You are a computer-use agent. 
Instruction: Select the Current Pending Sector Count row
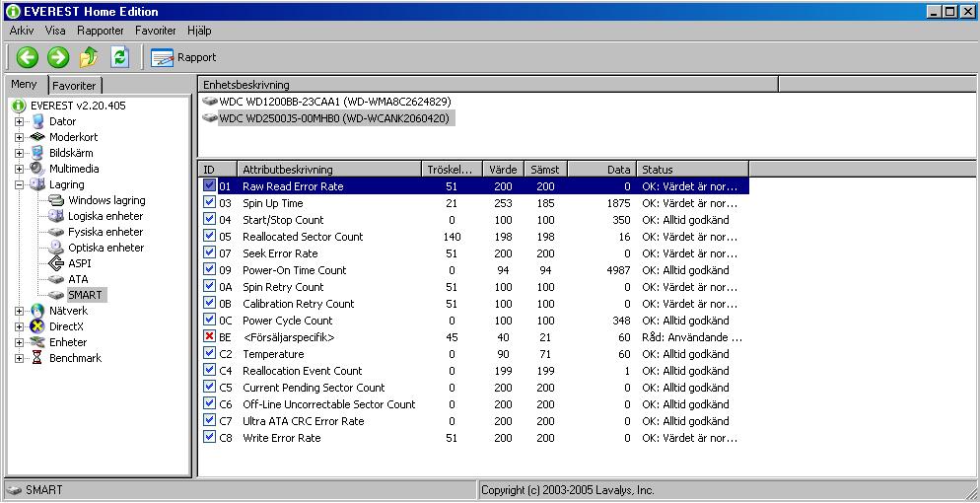click(475, 388)
